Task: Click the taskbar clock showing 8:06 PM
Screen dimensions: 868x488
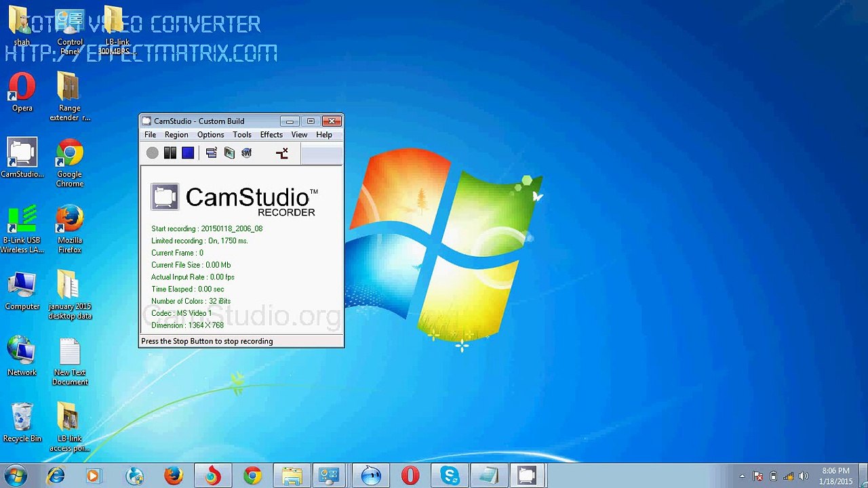Action: pos(835,476)
